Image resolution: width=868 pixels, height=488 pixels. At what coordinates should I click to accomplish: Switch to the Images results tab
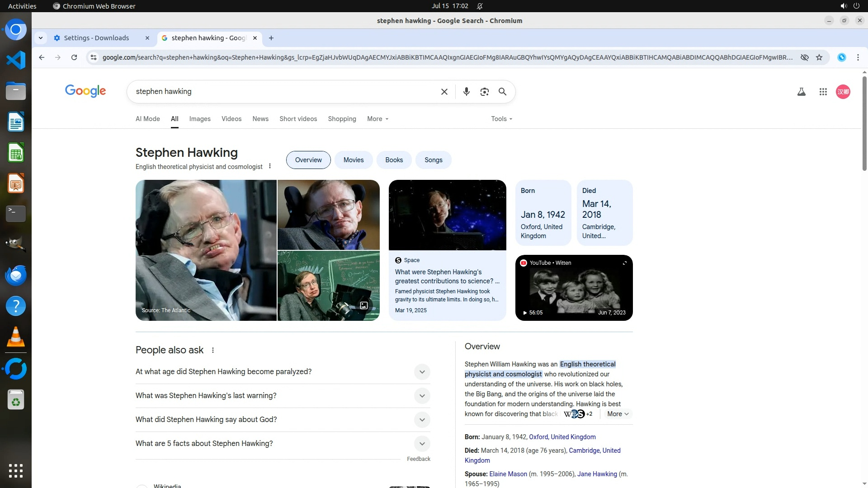200,119
